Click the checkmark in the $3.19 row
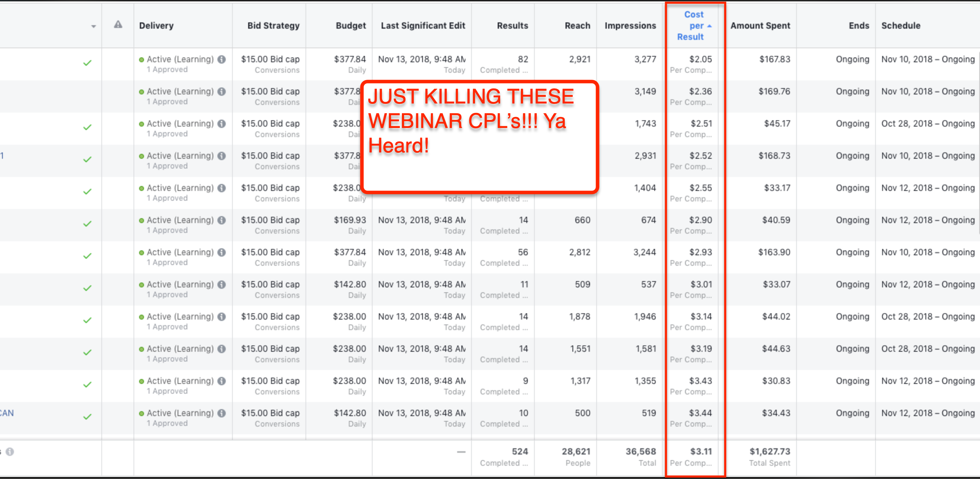The image size is (980, 479). 87,352
